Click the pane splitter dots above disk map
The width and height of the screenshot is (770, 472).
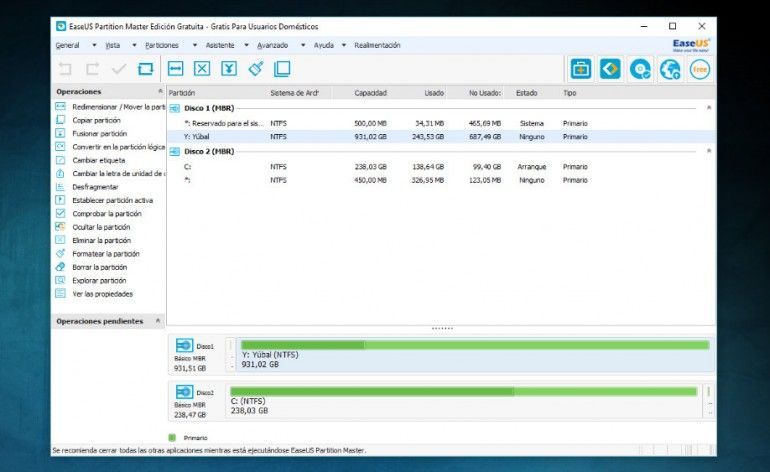point(442,328)
